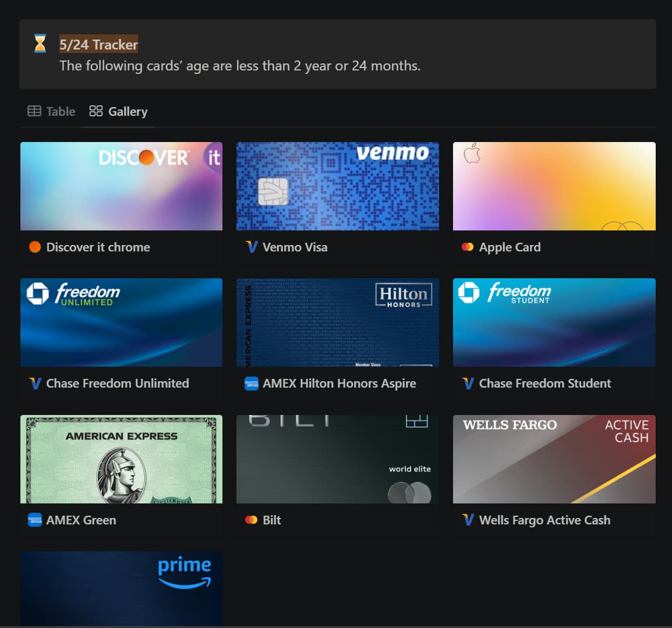Open the Discover it chrome page title
This screenshot has width=672, height=628.
pyautogui.click(x=98, y=247)
